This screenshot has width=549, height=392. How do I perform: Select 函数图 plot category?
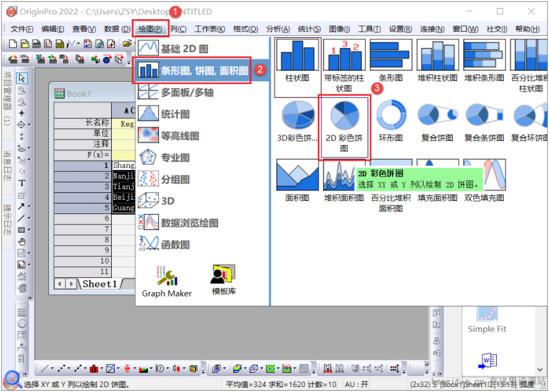click(x=164, y=244)
